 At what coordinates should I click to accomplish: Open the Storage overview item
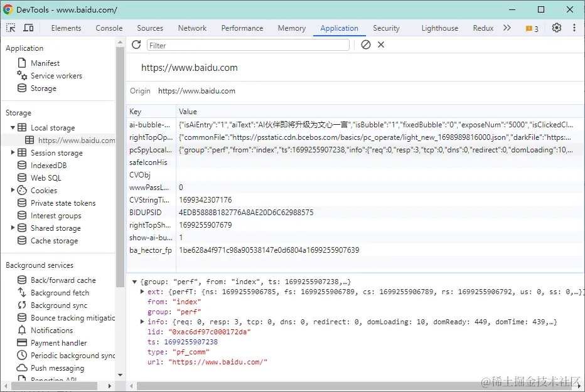click(43, 88)
